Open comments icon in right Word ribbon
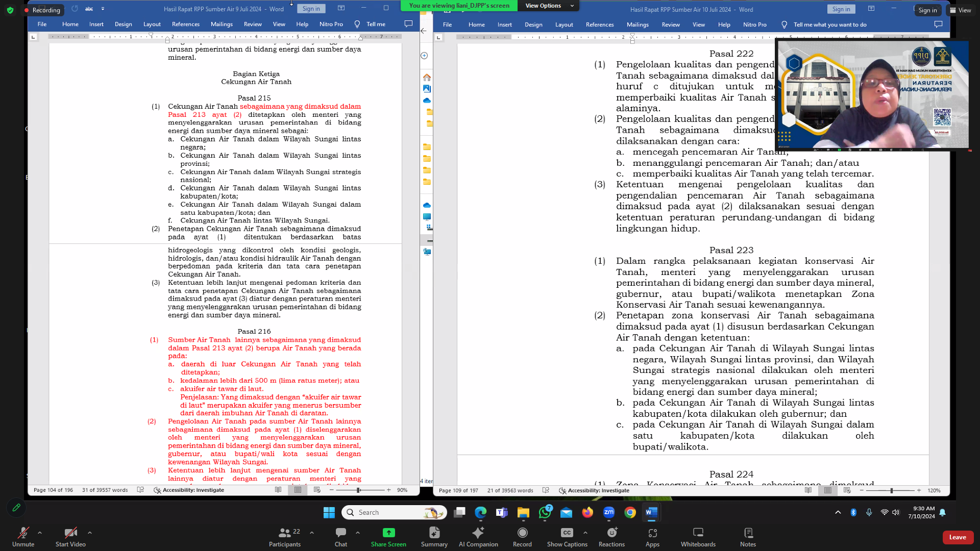980x551 pixels. (938, 24)
